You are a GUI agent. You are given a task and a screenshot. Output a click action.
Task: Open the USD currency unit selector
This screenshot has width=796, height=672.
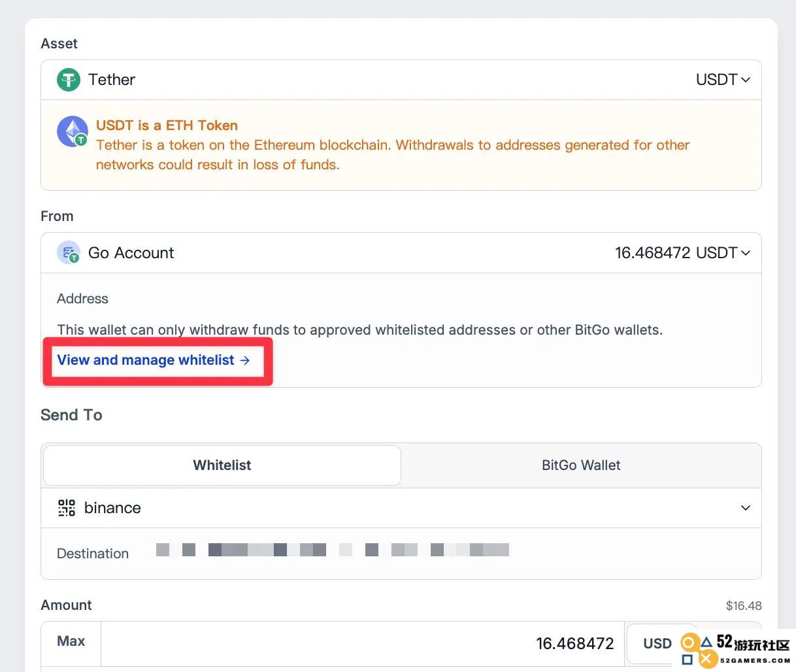(660, 643)
